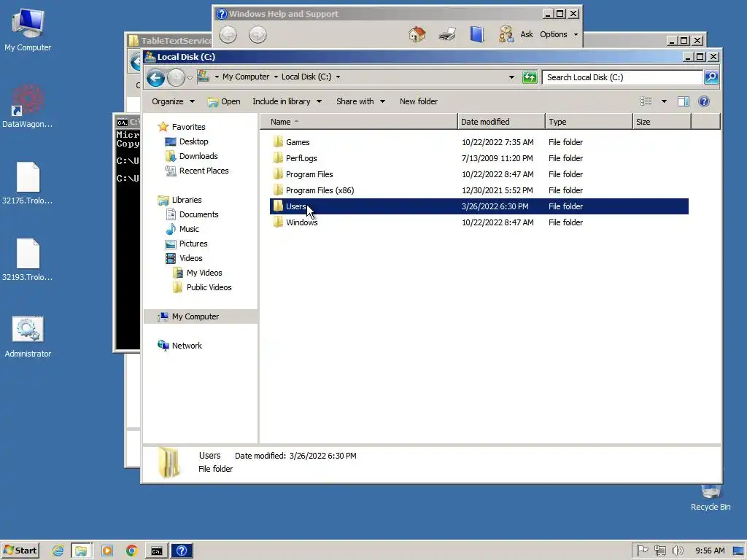
Task: Click Help window forward arrow
Action: pyautogui.click(x=258, y=35)
